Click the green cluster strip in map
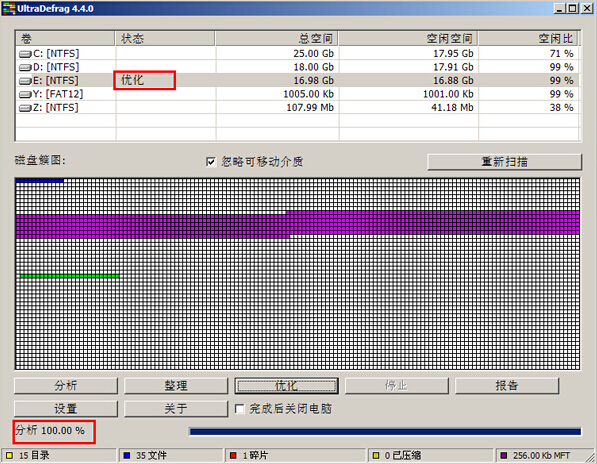597x464 pixels. pos(70,276)
